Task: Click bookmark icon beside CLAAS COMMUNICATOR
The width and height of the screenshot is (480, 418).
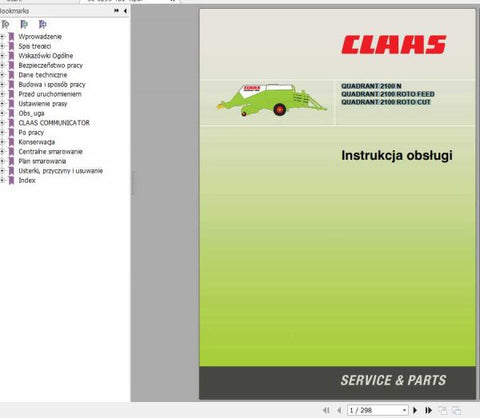Action: tap(11, 123)
